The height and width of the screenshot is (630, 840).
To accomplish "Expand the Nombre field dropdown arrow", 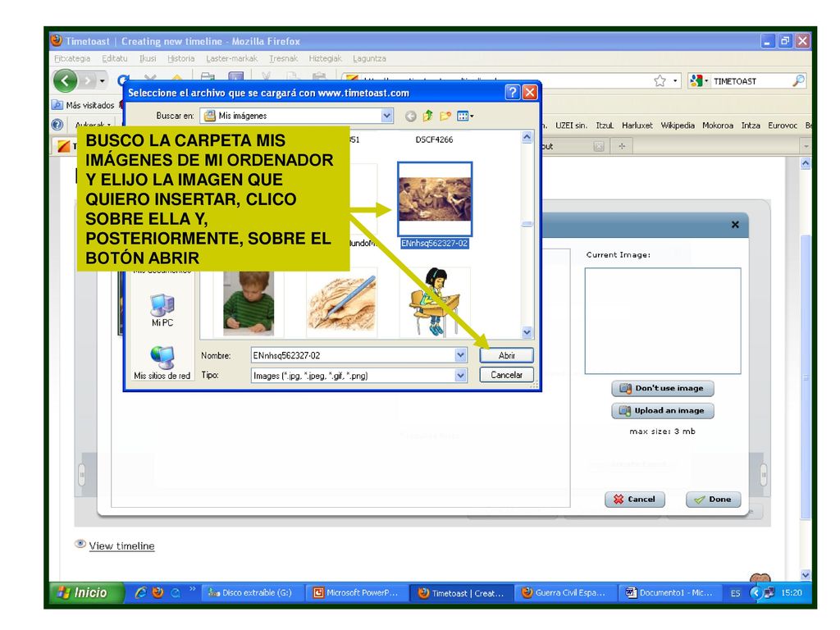I will click(461, 355).
